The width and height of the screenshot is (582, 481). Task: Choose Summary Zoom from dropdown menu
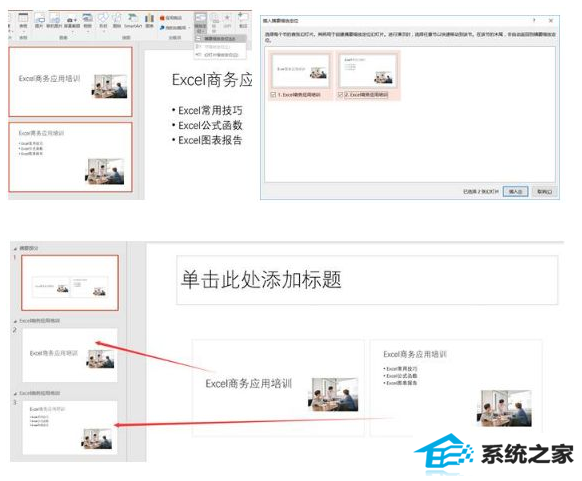[220, 39]
